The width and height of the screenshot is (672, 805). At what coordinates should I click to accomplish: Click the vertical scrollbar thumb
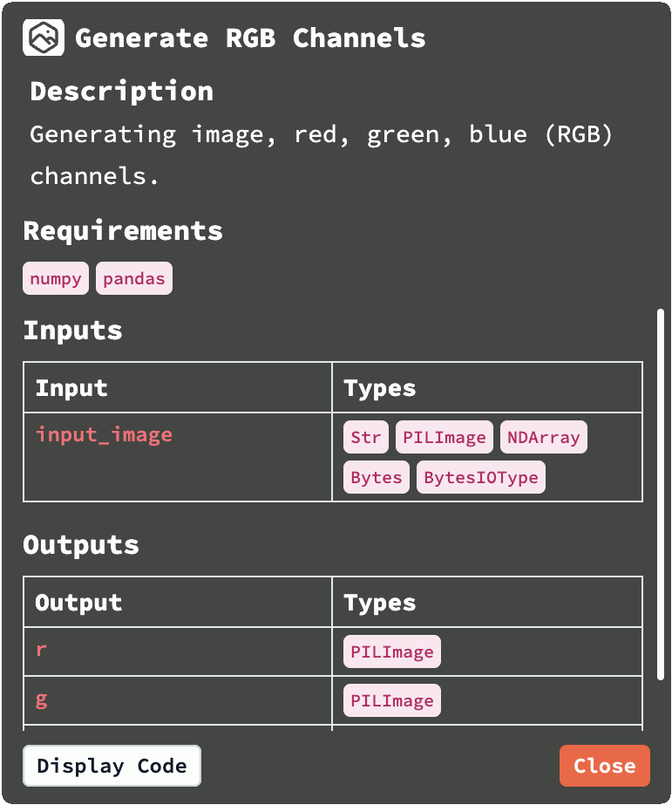tap(661, 493)
